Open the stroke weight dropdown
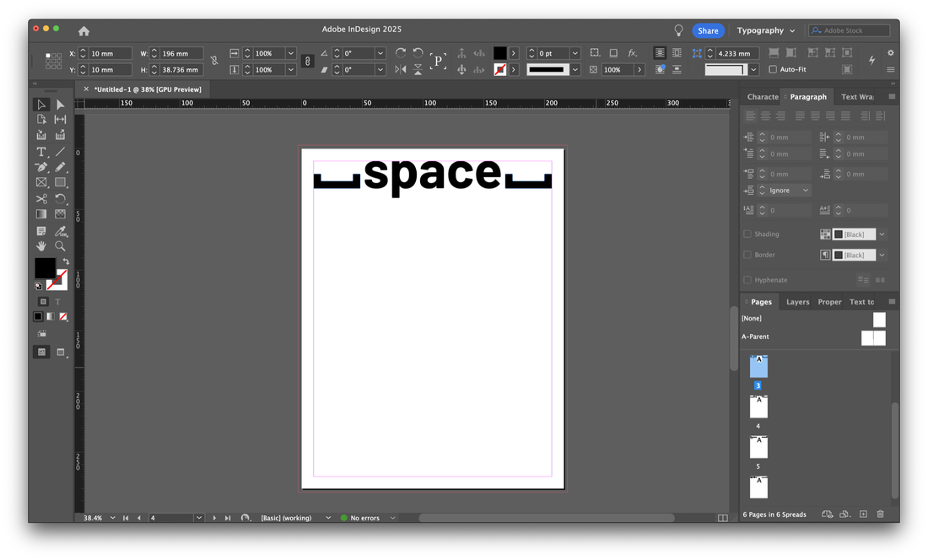Viewport: 928px width, 560px height. [x=575, y=53]
